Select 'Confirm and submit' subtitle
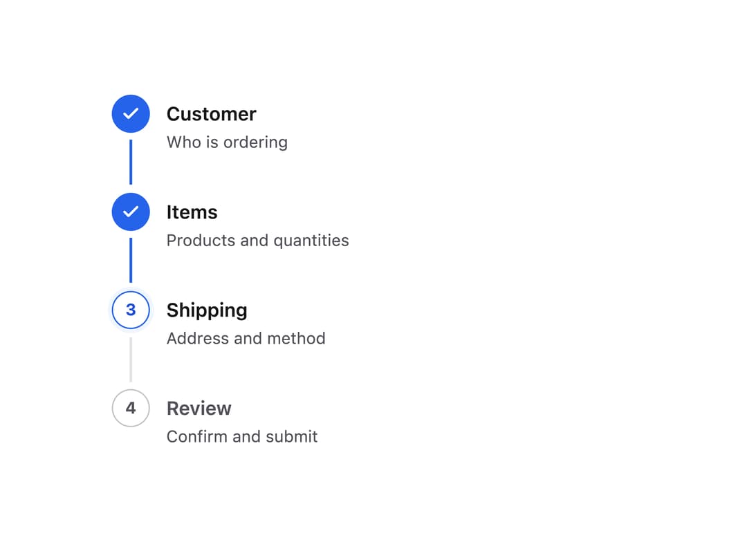The width and height of the screenshot is (747, 560). (242, 437)
